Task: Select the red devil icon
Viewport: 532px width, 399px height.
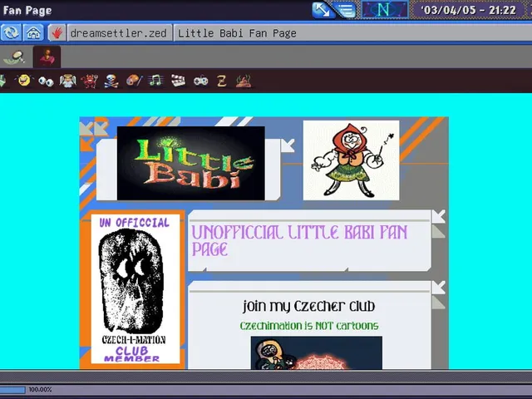Action: (90, 81)
